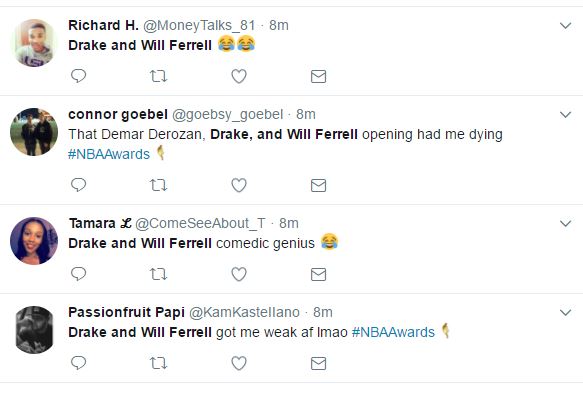
Task: Reply to Tamara's comedic genius tweet
Action: tap(78, 274)
